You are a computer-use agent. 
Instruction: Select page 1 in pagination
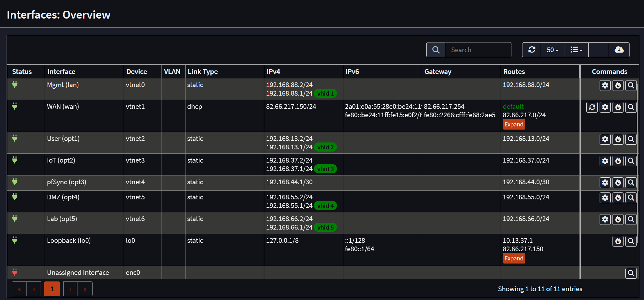52,289
